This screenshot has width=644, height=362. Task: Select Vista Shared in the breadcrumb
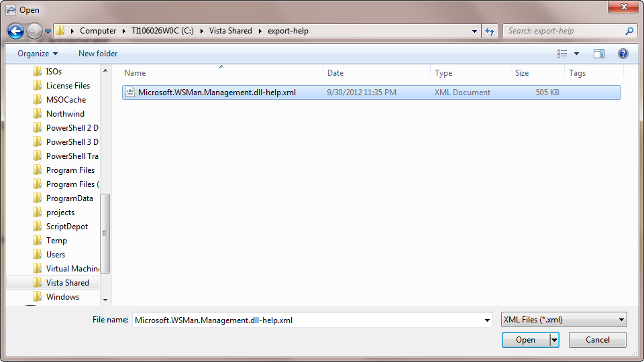point(230,31)
